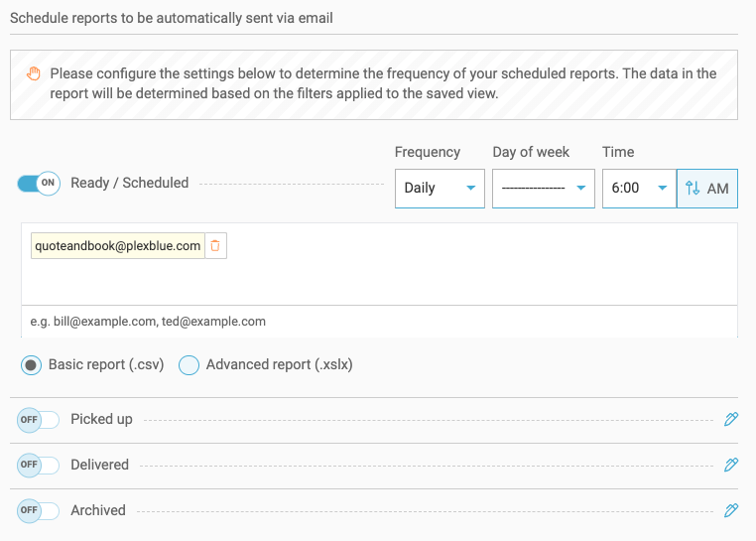Click the email address input field
Screen dimensions: 756x541
tap(379, 322)
